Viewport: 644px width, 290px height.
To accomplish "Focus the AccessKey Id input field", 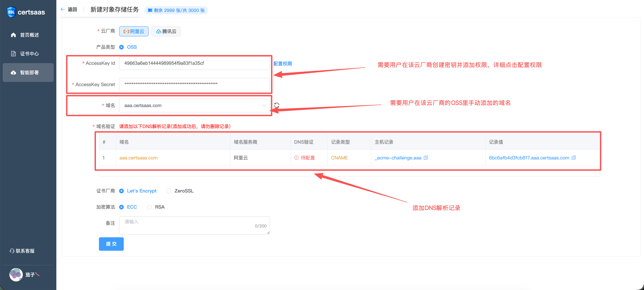I will [x=195, y=63].
